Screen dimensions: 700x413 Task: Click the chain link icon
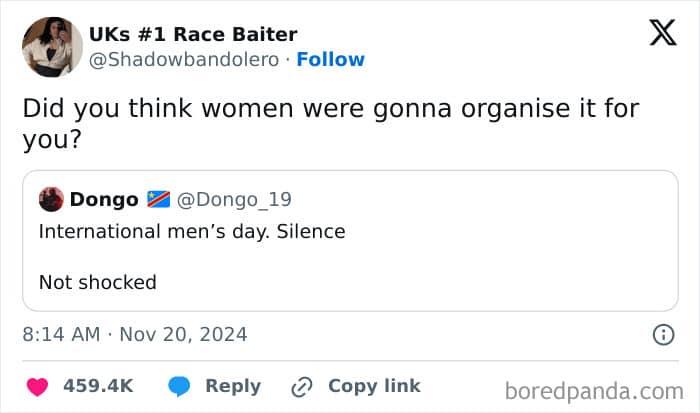tap(302, 386)
